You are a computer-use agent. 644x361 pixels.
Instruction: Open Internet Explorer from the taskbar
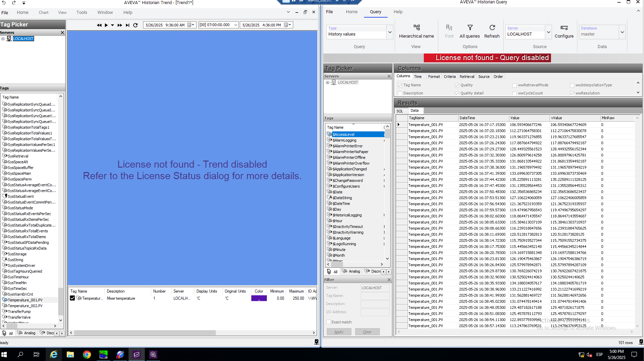point(54,355)
